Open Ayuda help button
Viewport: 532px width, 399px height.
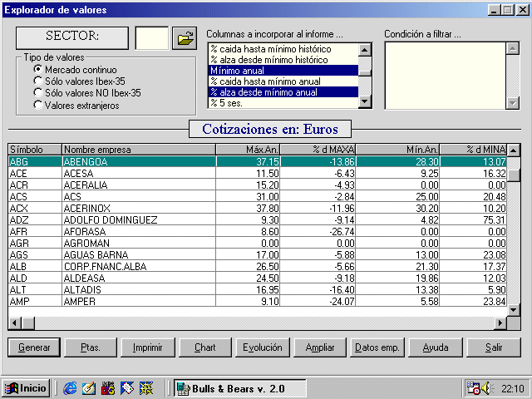click(x=436, y=347)
